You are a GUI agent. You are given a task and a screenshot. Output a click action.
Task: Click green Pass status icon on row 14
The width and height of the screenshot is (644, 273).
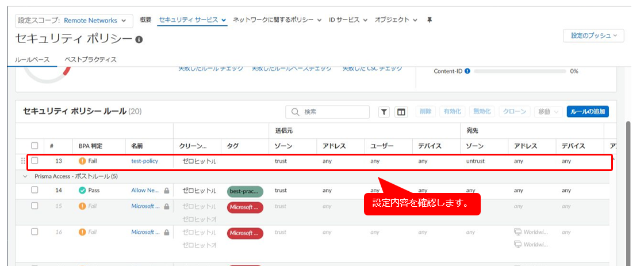(x=82, y=190)
